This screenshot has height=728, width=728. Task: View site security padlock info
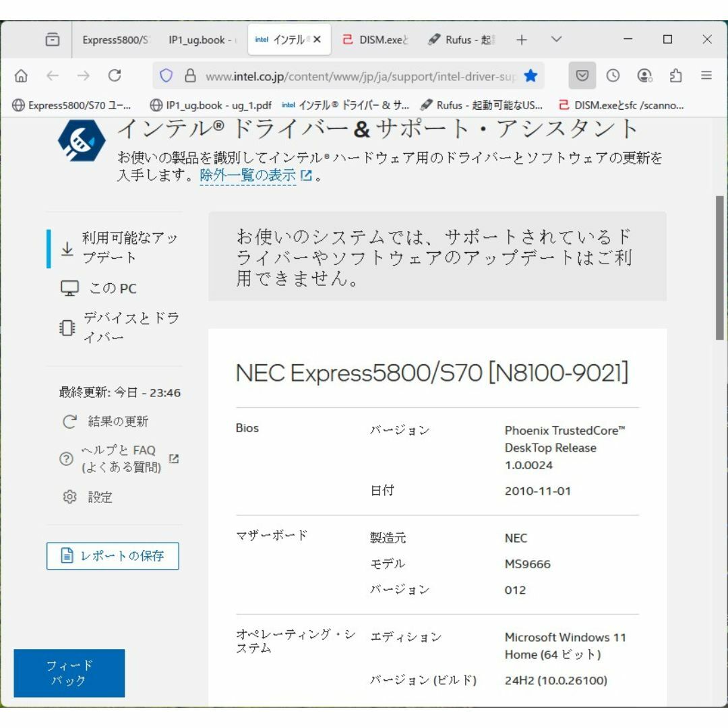[x=190, y=75]
